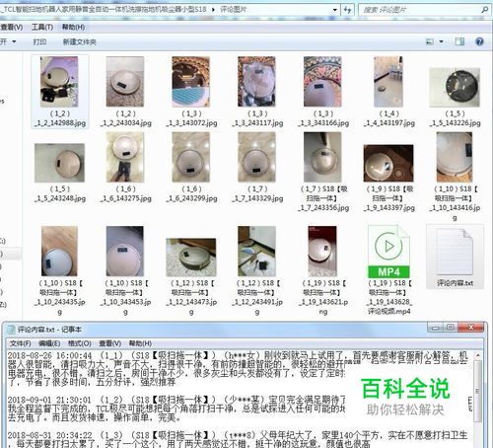The height and width of the screenshot is (448, 493).
Task: Open Notepad 编辑(E) menu
Action: point(49,343)
